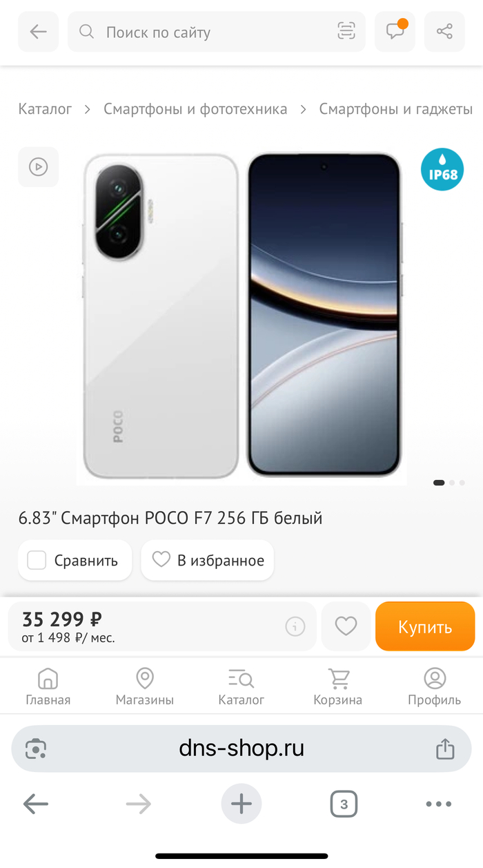Add to favorites with В избранное
The width and height of the screenshot is (483, 868).
208,560
